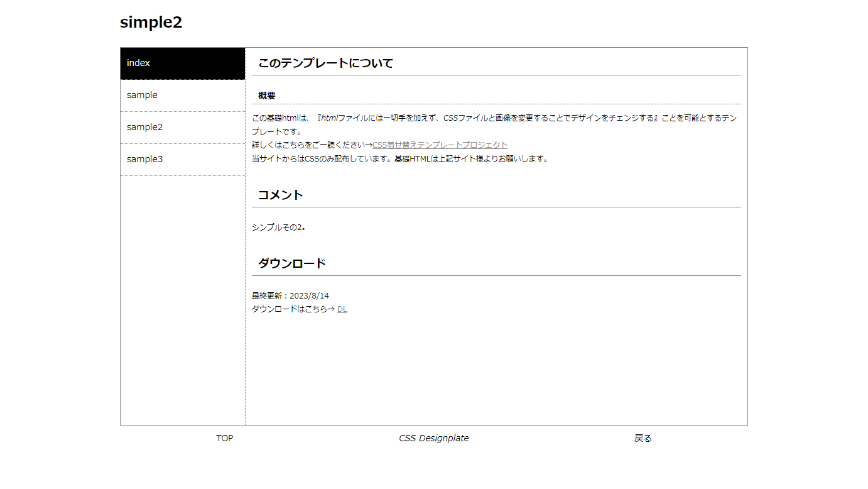Choose sample3 from the side menu

(x=182, y=160)
